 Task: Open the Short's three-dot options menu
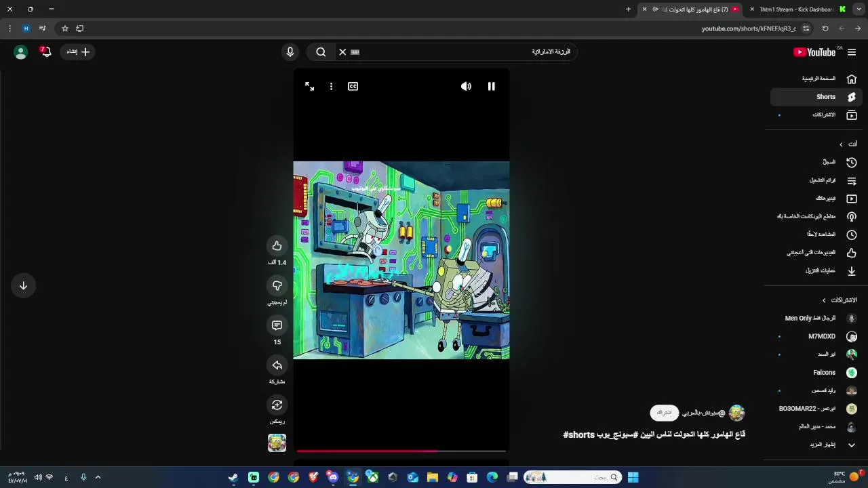pos(331,86)
